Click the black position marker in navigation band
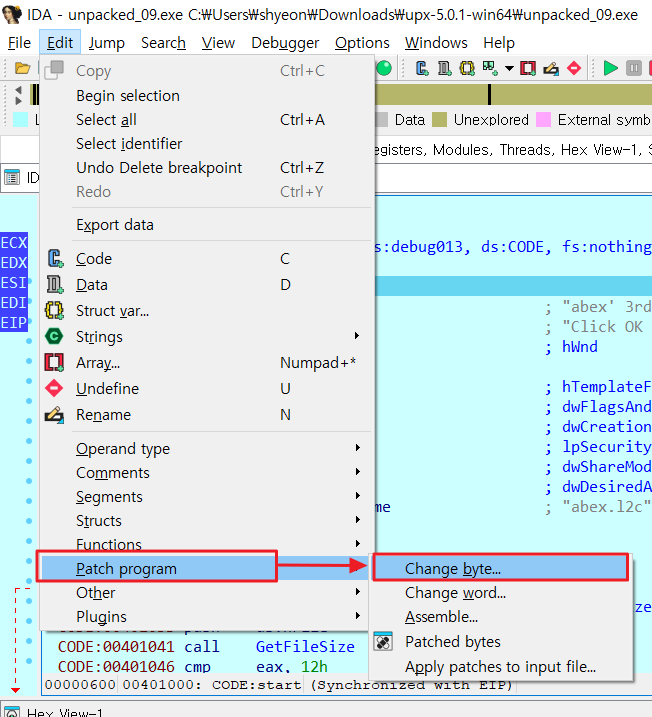 489,95
